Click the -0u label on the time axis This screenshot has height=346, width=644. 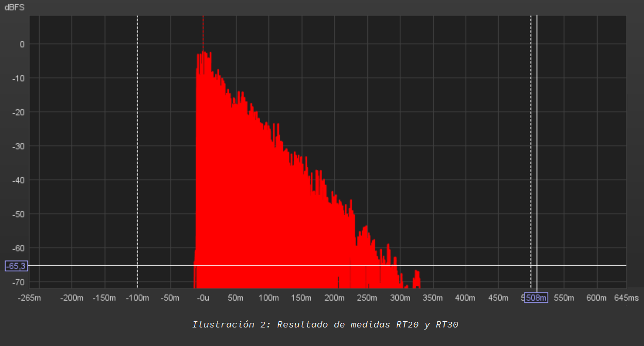(203, 298)
